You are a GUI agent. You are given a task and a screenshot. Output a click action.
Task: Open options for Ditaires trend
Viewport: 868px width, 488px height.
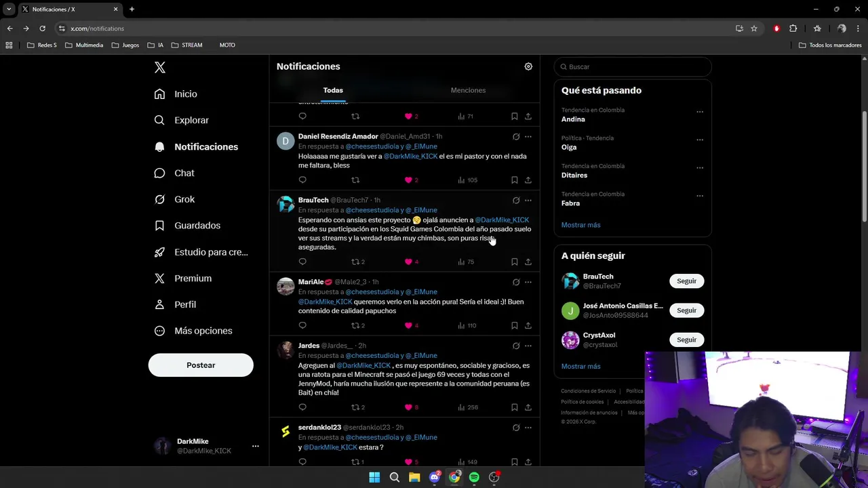click(x=700, y=167)
